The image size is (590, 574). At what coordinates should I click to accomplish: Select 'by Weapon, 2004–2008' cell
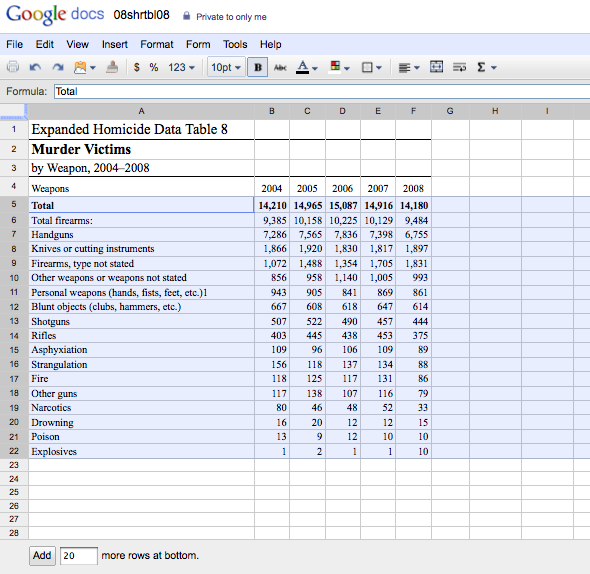click(141, 168)
